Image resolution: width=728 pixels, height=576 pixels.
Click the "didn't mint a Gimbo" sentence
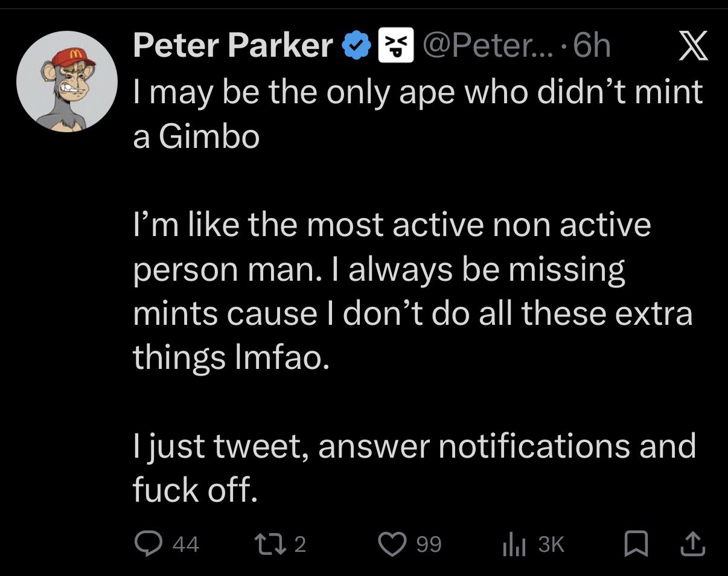click(417, 115)
